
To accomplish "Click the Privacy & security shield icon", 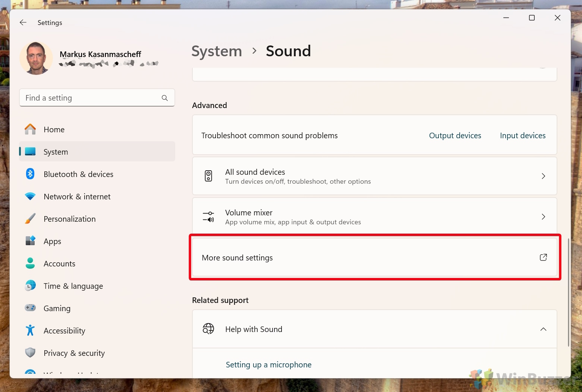I will (x=30, y=353).
